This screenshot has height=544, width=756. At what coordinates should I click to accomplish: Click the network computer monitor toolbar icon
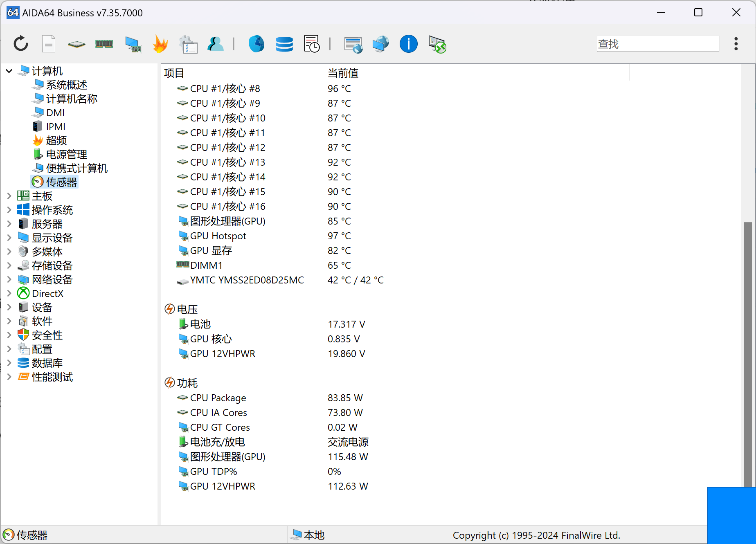(133, 44)
